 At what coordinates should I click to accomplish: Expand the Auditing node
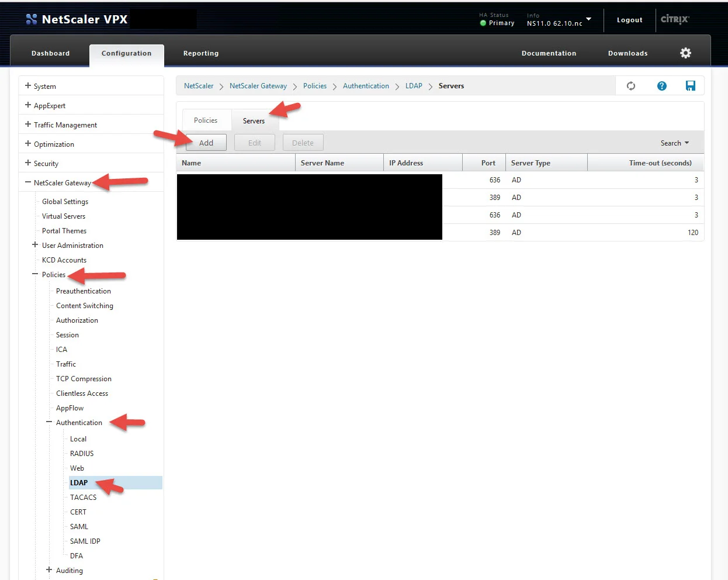[49, 570]
